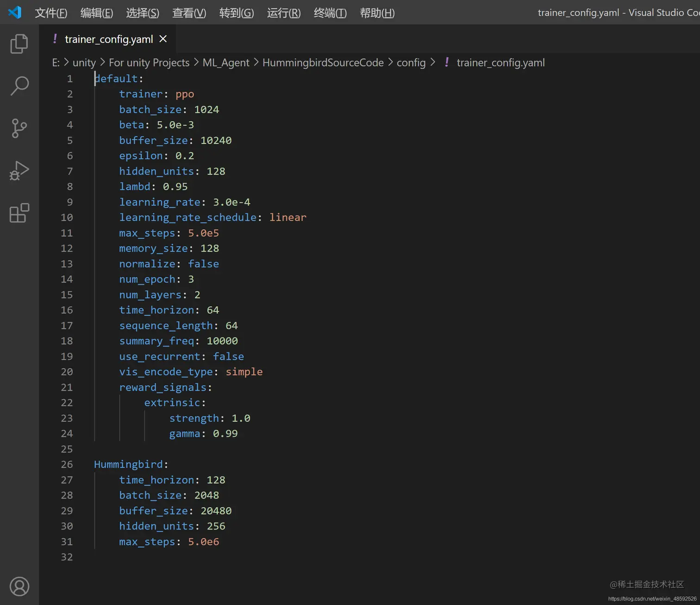700x605 pixels.
Task: Open the Source Control view icon
Action: [x=19, y=128]
